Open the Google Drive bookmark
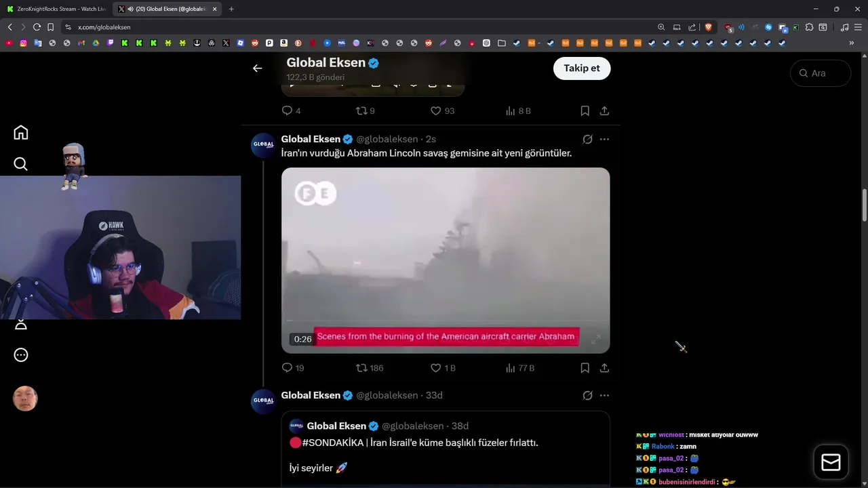Screen dimensions: 868x488 point(96,43)
